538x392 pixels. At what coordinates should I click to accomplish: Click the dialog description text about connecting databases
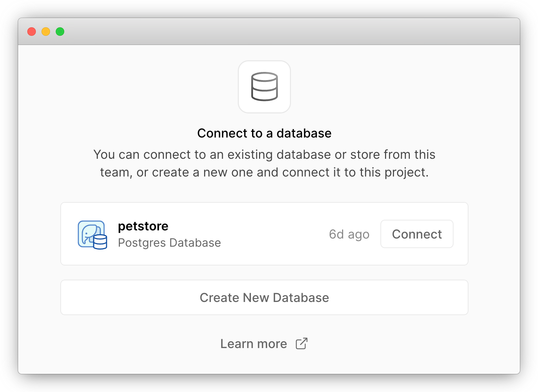click(264, 163)
